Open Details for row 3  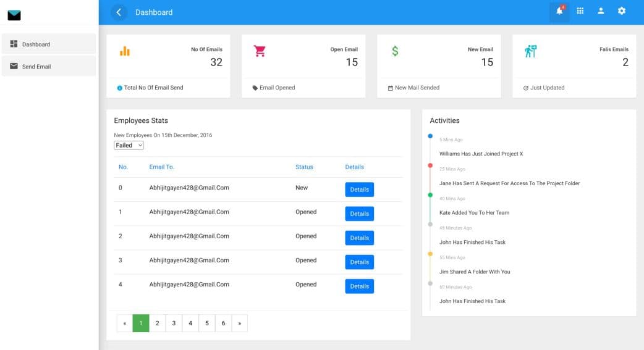click(x=359, y=262)
